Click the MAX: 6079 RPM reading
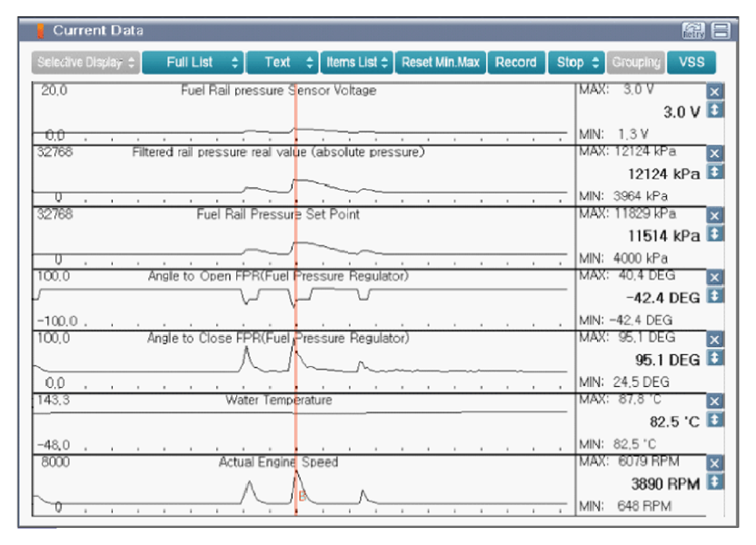 click(x=629, y=461)
